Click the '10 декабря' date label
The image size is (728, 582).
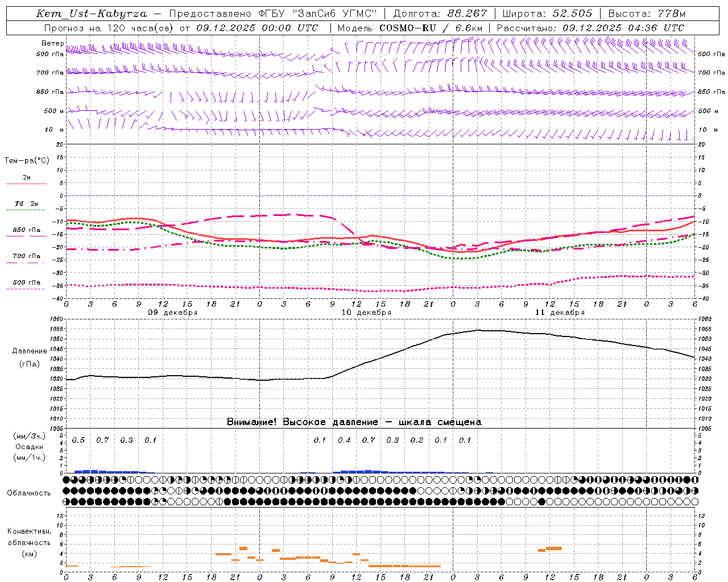pyautogui.click(x=366, y=313)
